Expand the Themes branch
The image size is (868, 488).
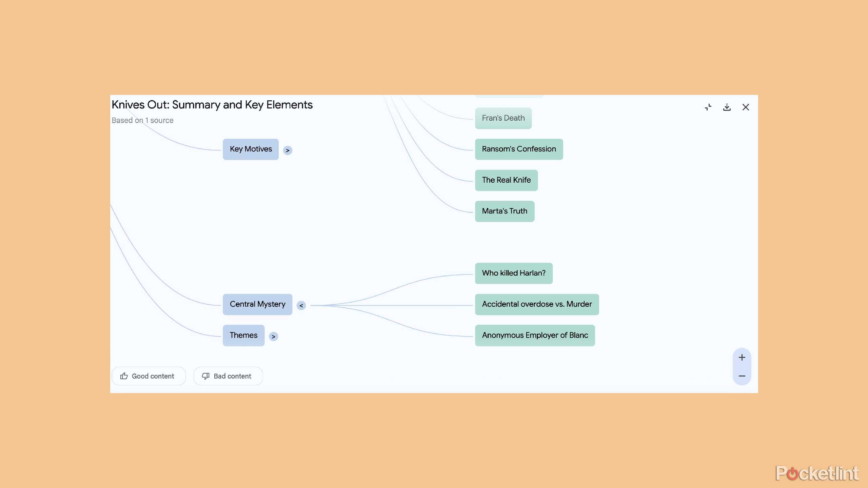coord(273,336)
